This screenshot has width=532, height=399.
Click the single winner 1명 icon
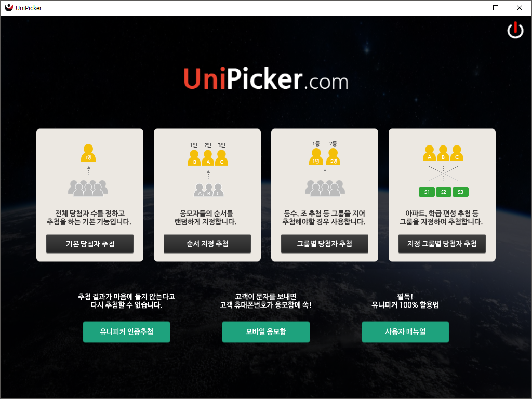[x=88, y=153]
